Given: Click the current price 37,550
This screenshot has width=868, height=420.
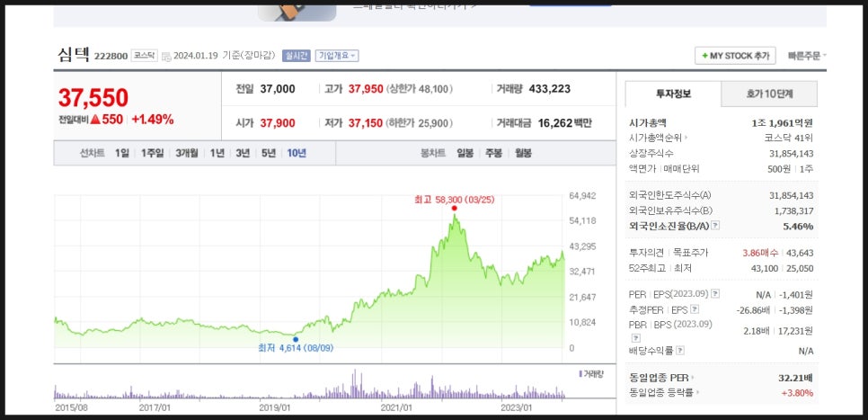Looking at the screenshot, I should point(93,97).
